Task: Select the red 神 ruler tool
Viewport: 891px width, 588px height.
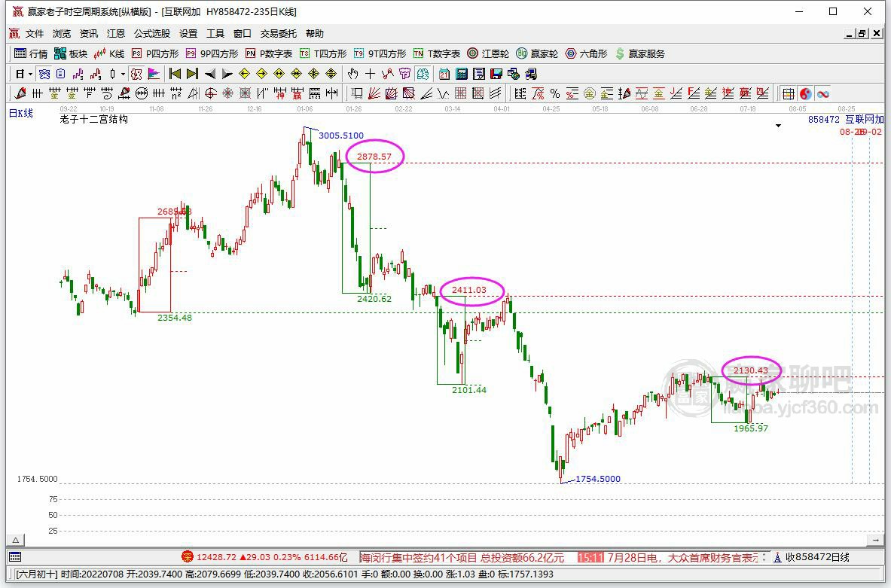Action: point(279,94)
